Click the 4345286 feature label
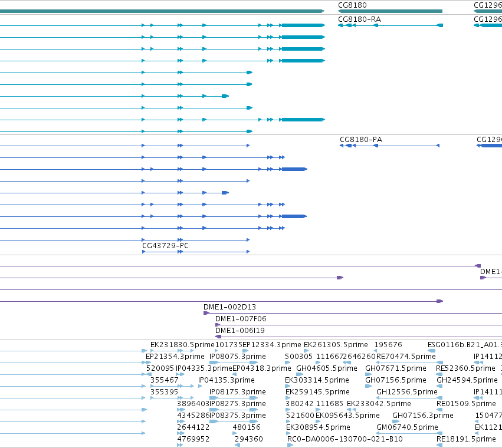The width and height of the screenshot is (502, 448). pos(193,416)
